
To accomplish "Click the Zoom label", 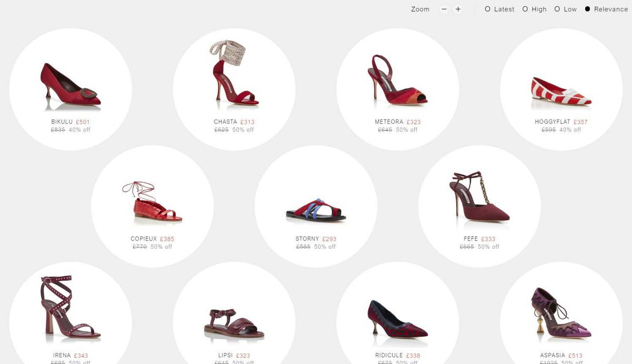I will [420, 9].
